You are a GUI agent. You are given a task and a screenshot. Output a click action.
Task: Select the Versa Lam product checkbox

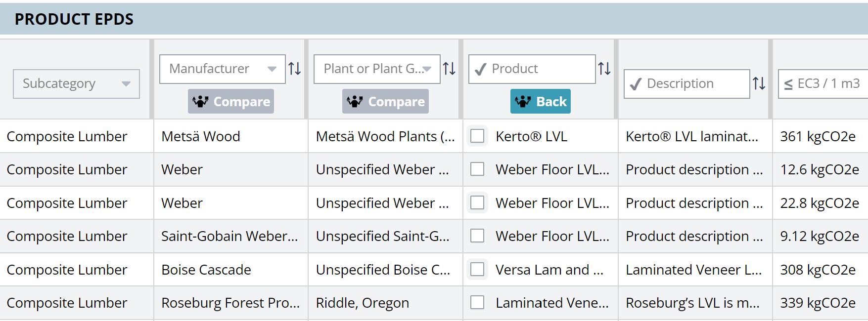[477, 269]
